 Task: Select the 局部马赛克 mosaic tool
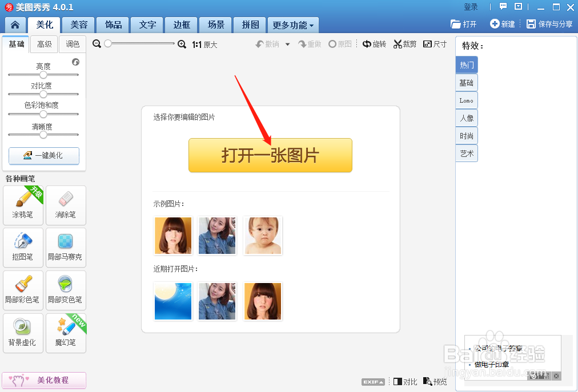point(66,248)
